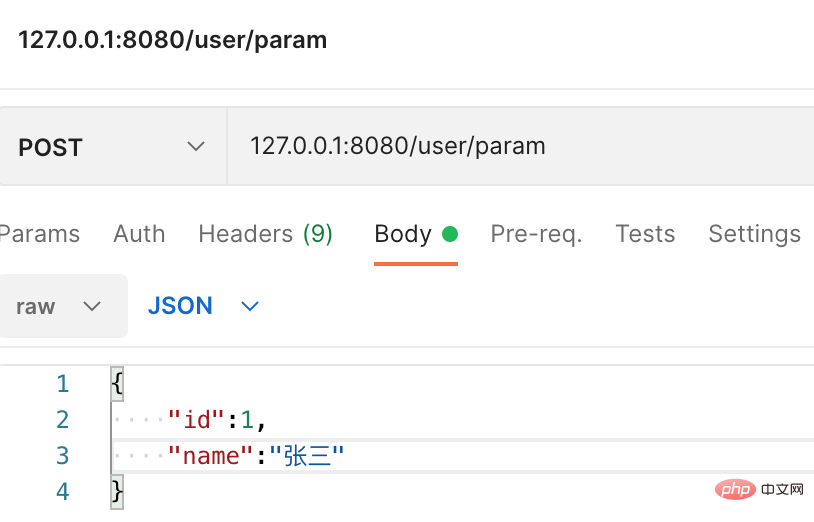
Task: Click the "name" key in line 3
Action: 210,456
